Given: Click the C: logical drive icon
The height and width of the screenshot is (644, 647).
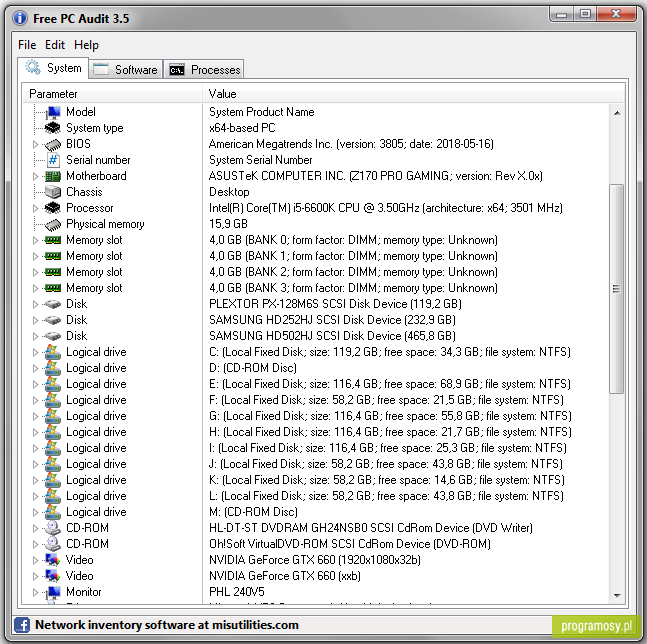Looking at the screenshot, I should [x=53, y=352].
